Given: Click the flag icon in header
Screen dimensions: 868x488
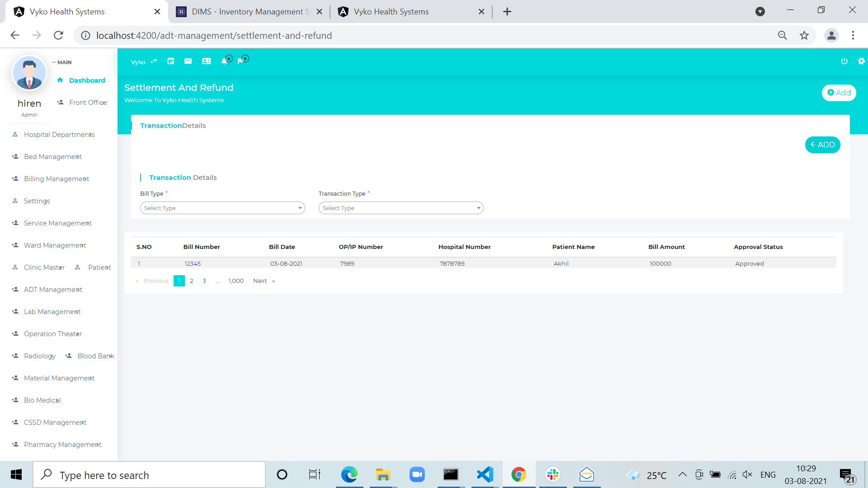Looking at the screenshot, I should tap(241, 61).
